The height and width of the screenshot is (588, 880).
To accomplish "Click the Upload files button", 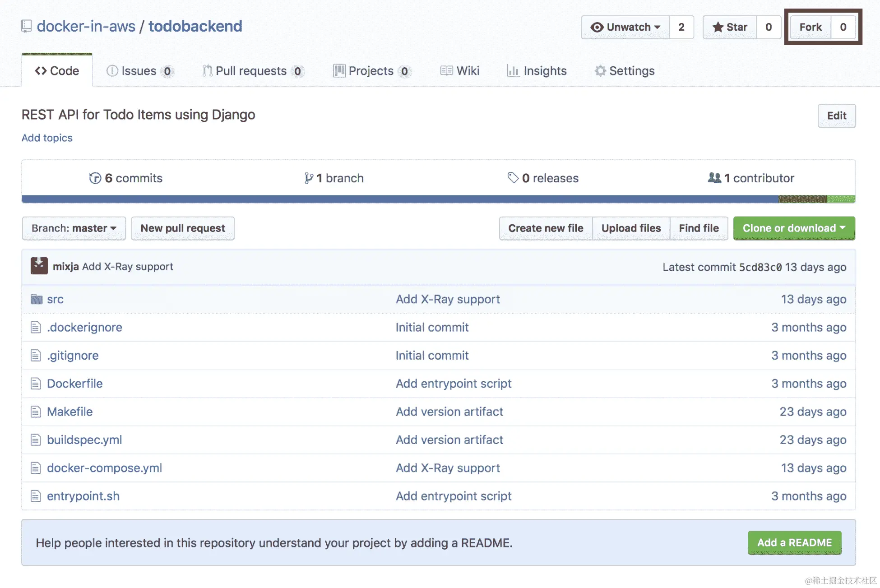I will coord(631,228).
